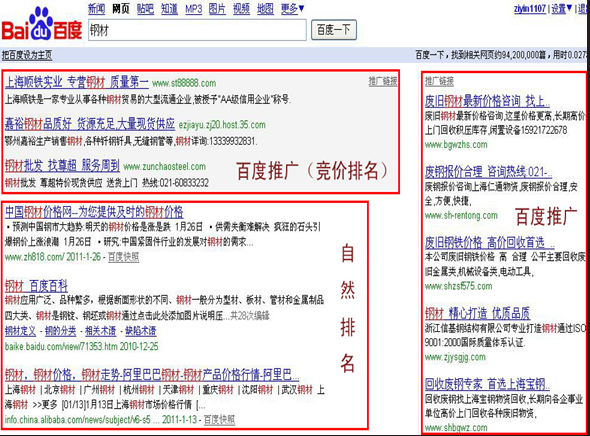Switch to the MP3 search tab

coord(193,9)
